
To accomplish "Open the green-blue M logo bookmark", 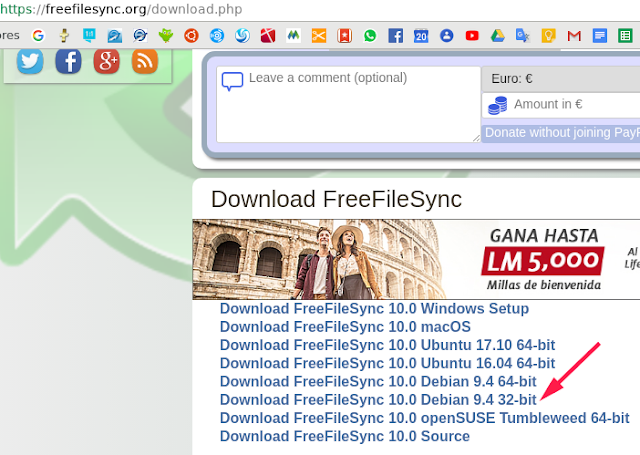I will tap(293, 36).
